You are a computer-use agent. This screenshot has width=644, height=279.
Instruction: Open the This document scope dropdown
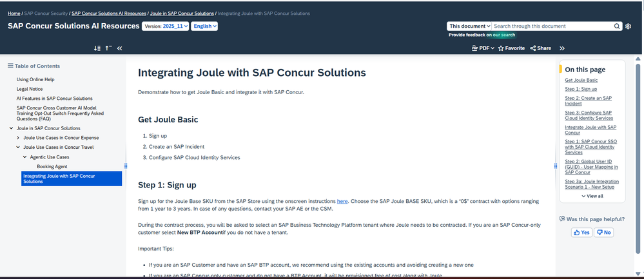pyautogui.click(x=469, y=26)
